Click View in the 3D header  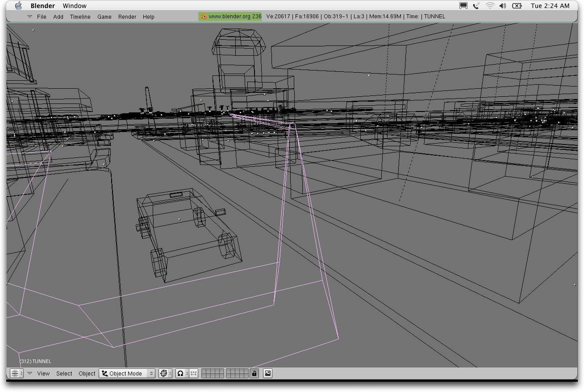pyautogui.click(x=43, y=373)
